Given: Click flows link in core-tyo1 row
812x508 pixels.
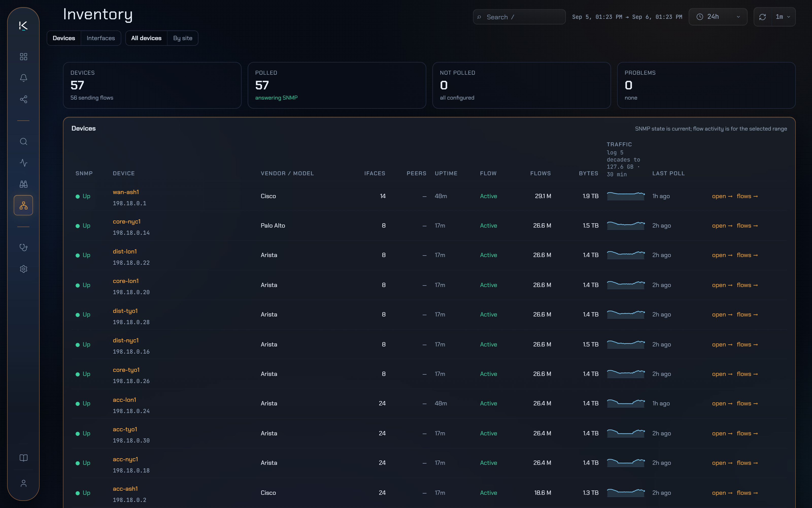Looking at the screenshot, I should 747,374.
